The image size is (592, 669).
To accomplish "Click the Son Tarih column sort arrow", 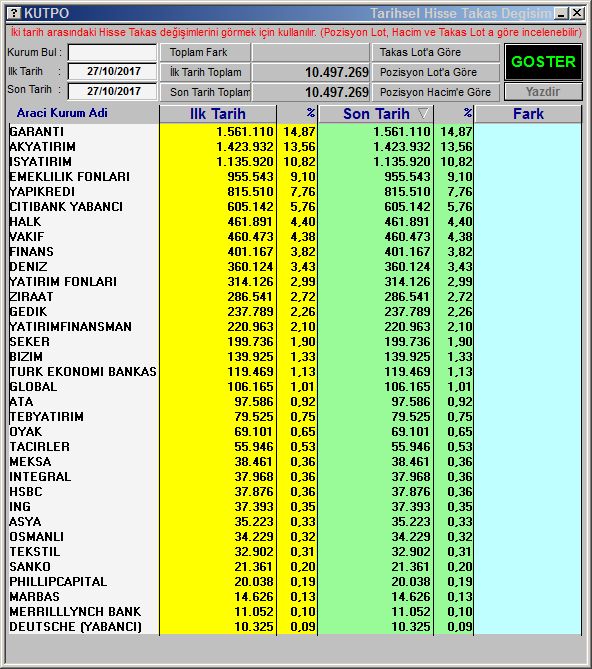I will (423, 114).
